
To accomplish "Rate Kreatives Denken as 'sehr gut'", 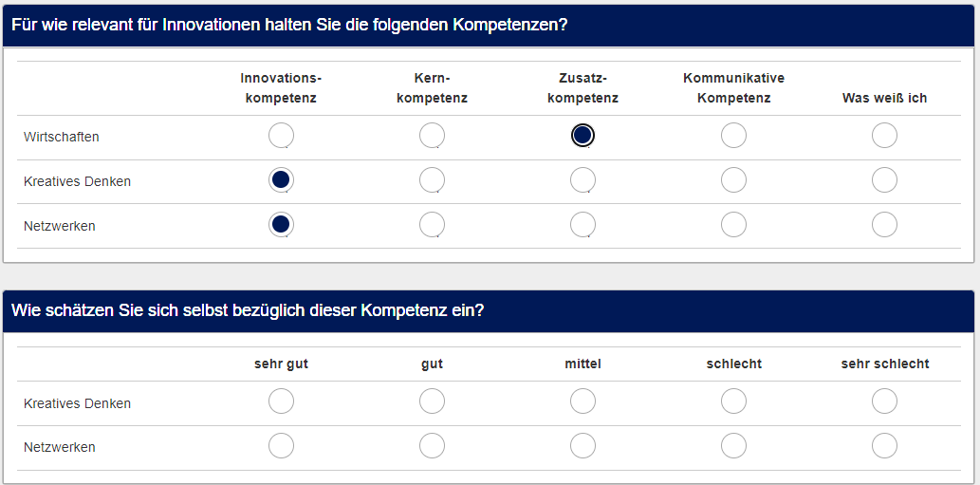I will coord(281,401).
